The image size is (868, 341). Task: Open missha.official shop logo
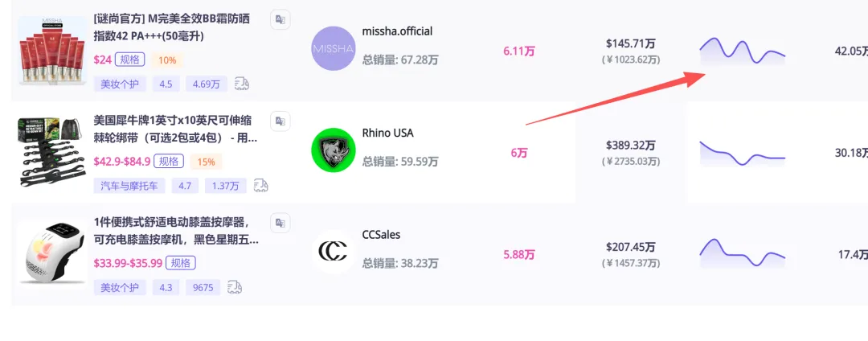click(333, 48)
